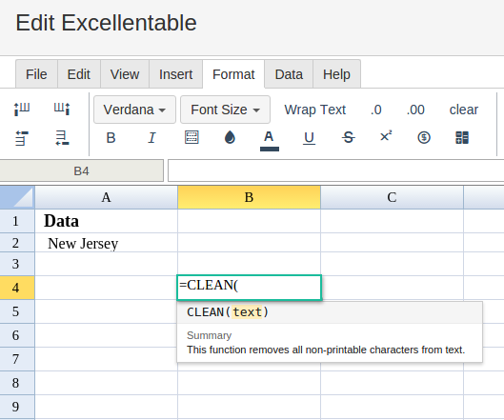
Task: Toggle bold formatting
Action: pyautogui.click(x=111, y=138)
